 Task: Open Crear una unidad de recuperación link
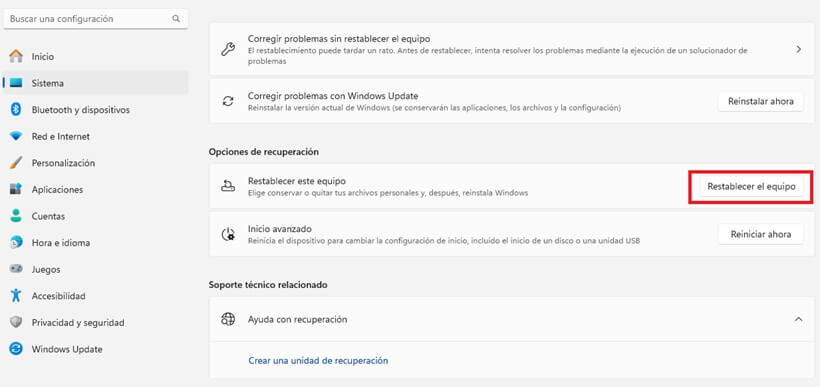coord(318,360)
